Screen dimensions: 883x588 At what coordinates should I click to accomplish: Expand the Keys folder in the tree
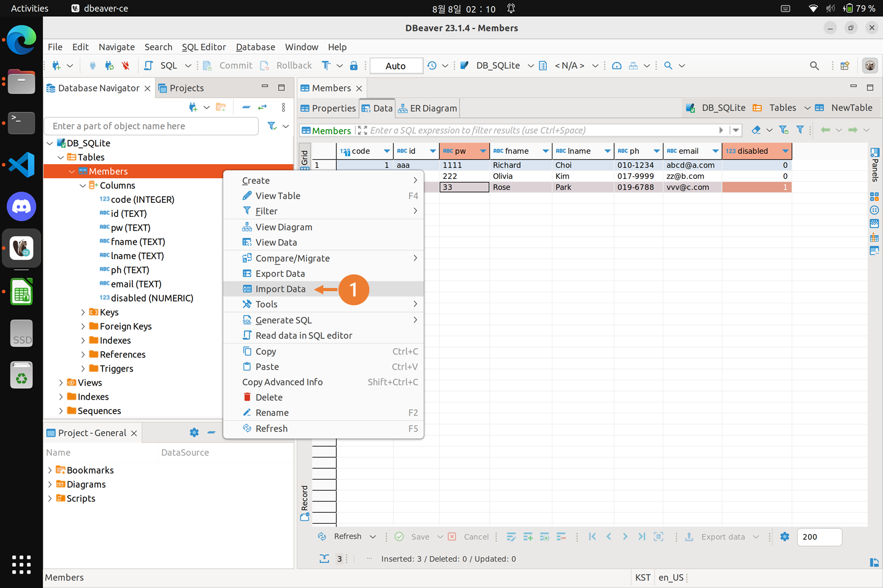coord(83,312)
